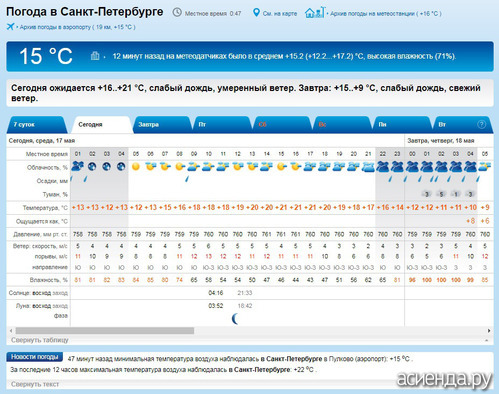Click the sunny weather icon at 05 hour
The width and height of the screenshot is (499, 394).
coord(136,166)
